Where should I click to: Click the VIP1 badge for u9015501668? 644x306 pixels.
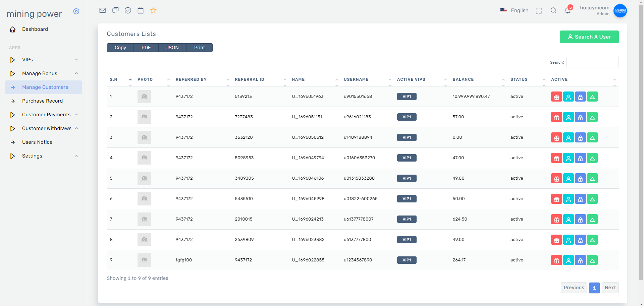tap(407, 97)
